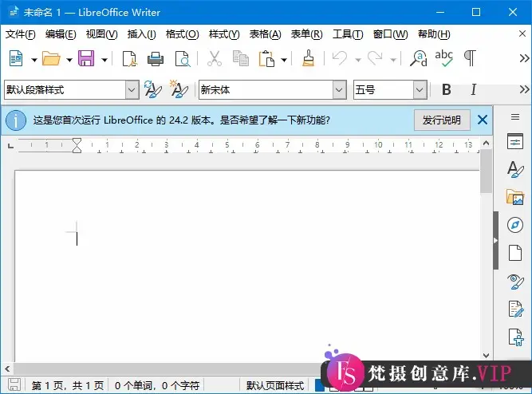Image resolution: width=532 pixels, height=394 pixels.
Task: Open the font name dropdown arrow
Action: click(x=339, y=90)
